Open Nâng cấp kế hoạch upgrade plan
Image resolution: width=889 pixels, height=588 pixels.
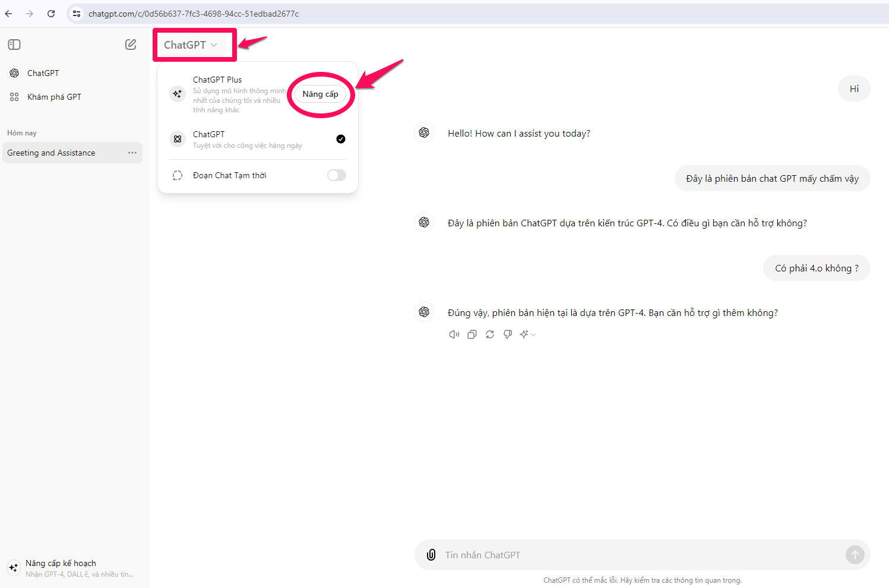pyautogui.click(x=72, y=568)
